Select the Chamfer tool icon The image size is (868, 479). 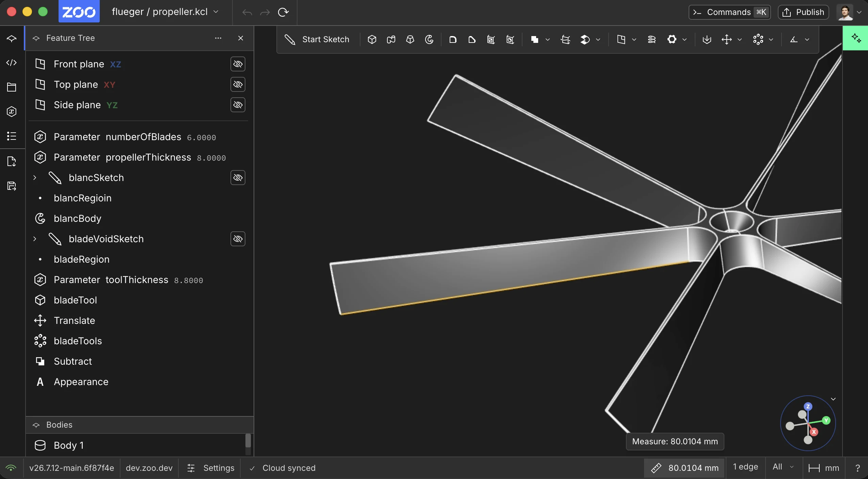[472, 39]
